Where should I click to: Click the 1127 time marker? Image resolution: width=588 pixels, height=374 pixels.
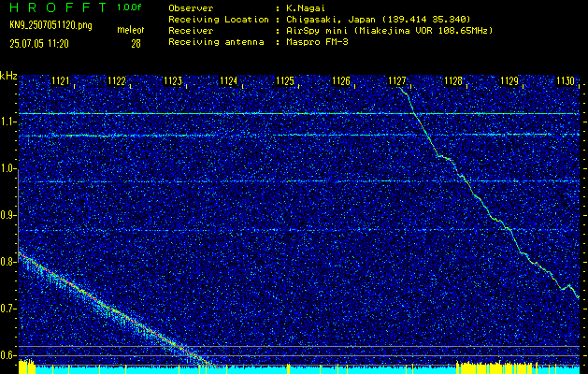pyautogui.click(x=396, y=80)
